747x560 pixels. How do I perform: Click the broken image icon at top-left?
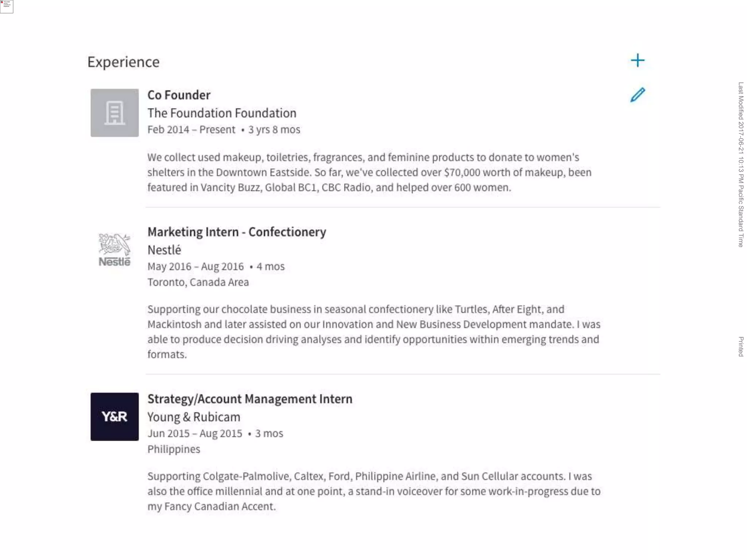7,6
